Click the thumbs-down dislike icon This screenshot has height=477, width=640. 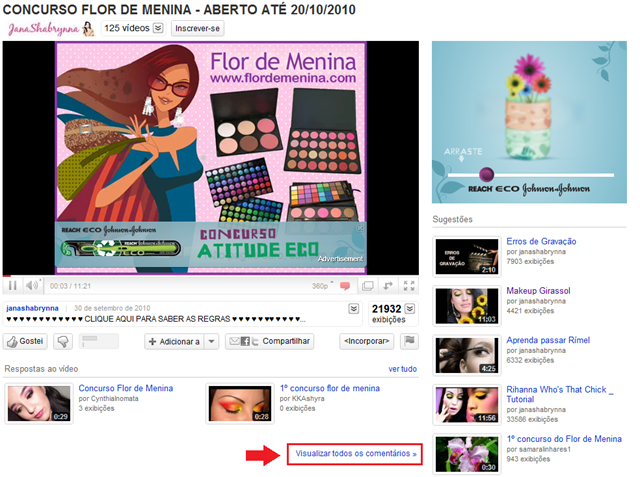(63, 342)
